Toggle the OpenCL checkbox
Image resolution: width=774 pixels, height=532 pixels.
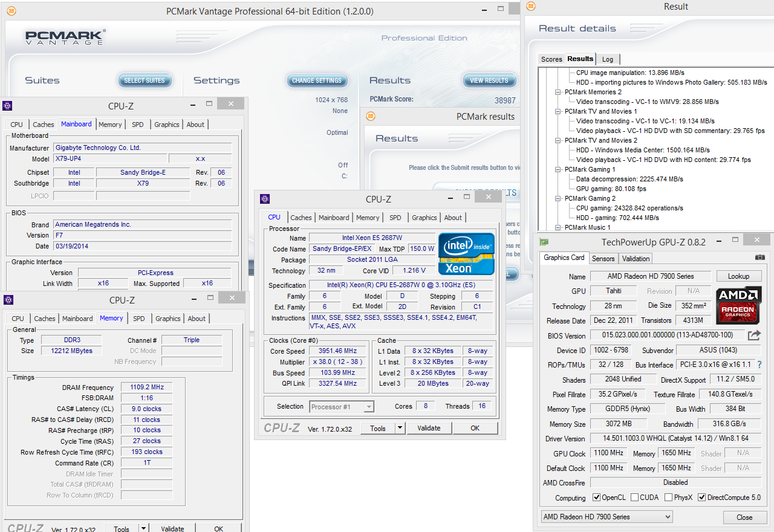tap(597, 498)
